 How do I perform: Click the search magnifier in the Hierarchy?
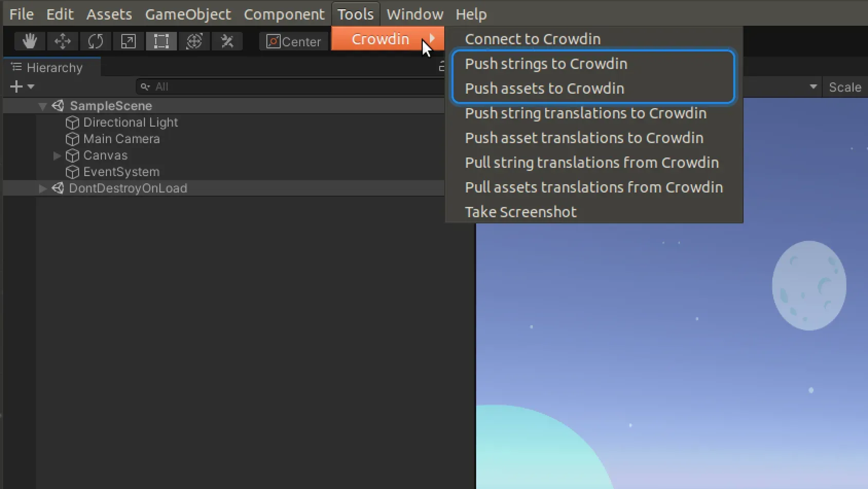tap(144, 86)
